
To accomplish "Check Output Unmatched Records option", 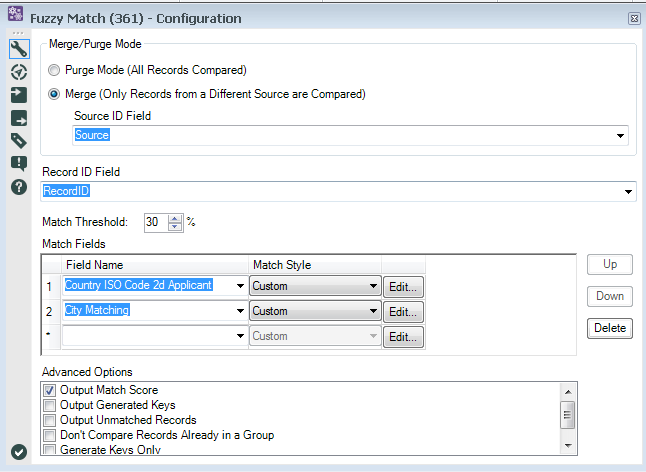I will point(50,420).
